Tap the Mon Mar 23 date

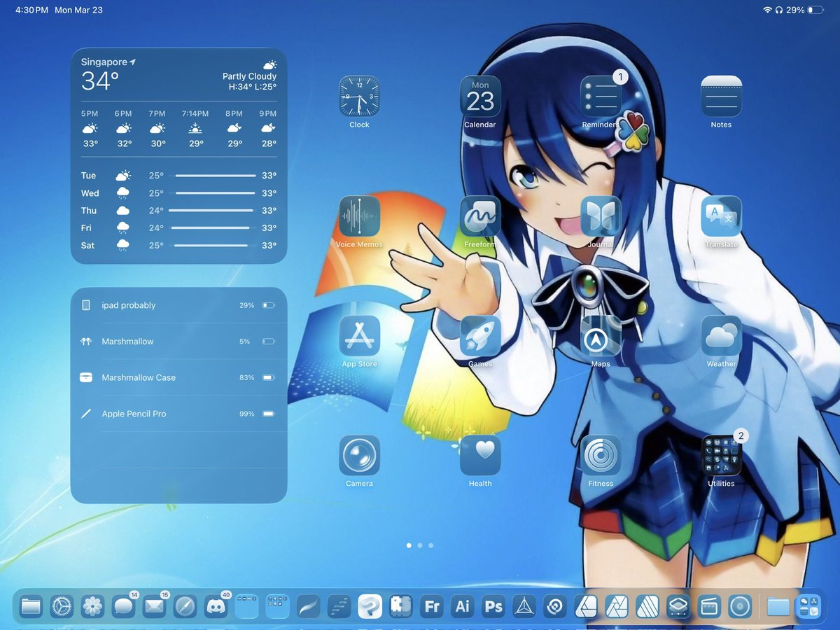click(x=79, y=10)
